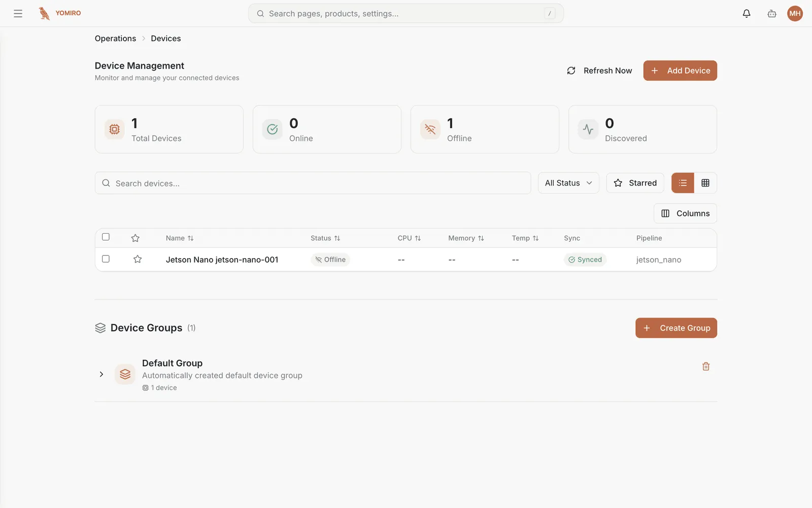Click the Total Devices chip icon
Image resolution: width=812 pixels, height=508 pixels.
click(115, 130)
